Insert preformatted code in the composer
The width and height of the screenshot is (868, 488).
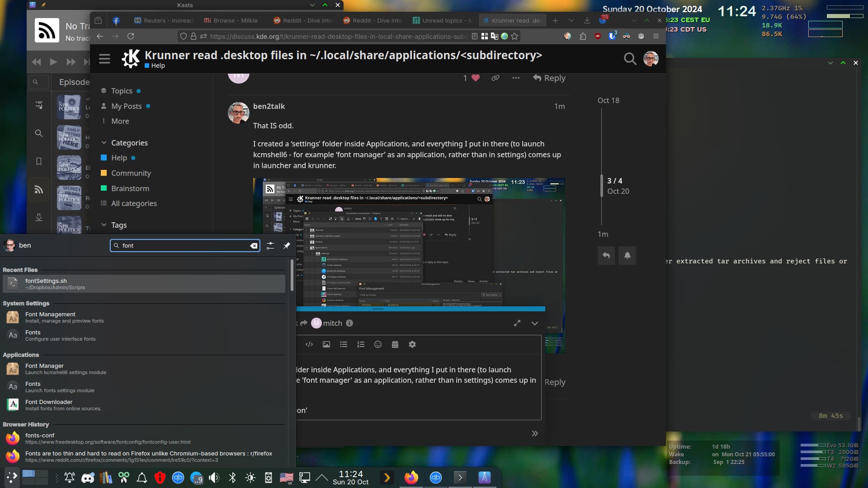[309, 344]
